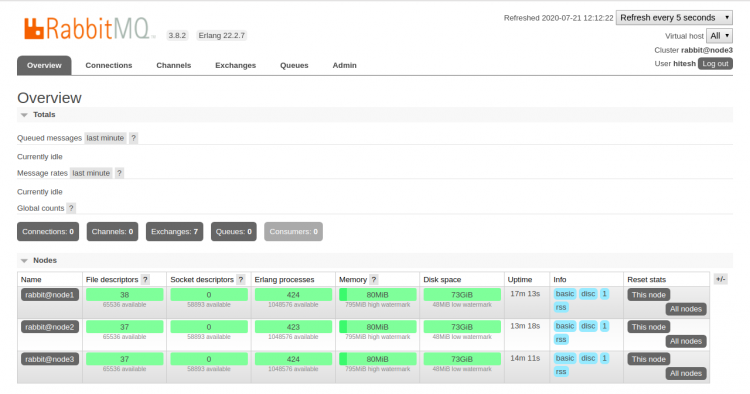Open the Refresh every 5 seconds dropdown

pyautogui.click(x=674, y=18)
